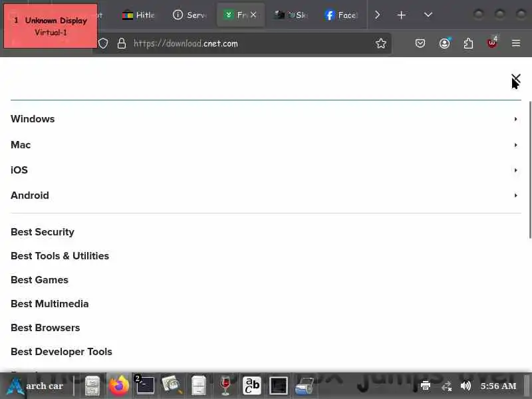This screenshot has height=399, width=532.
Task: Open the scanner taskbar icon
Action: (x=305, y=386)
